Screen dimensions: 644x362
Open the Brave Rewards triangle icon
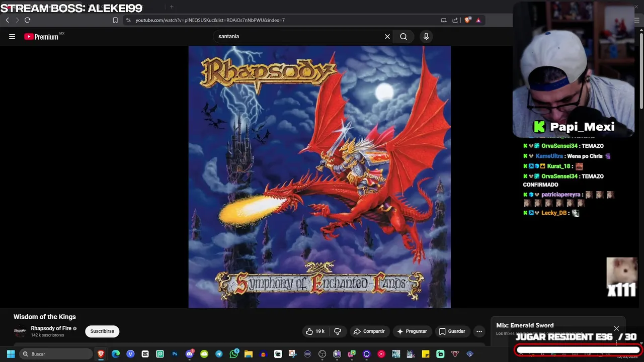click(478, 20)
